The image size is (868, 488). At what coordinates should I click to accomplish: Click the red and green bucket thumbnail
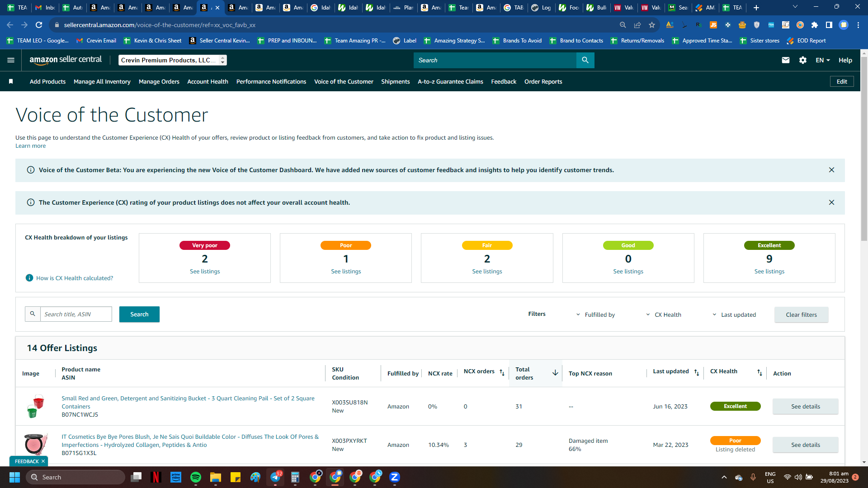click(36, 406)
